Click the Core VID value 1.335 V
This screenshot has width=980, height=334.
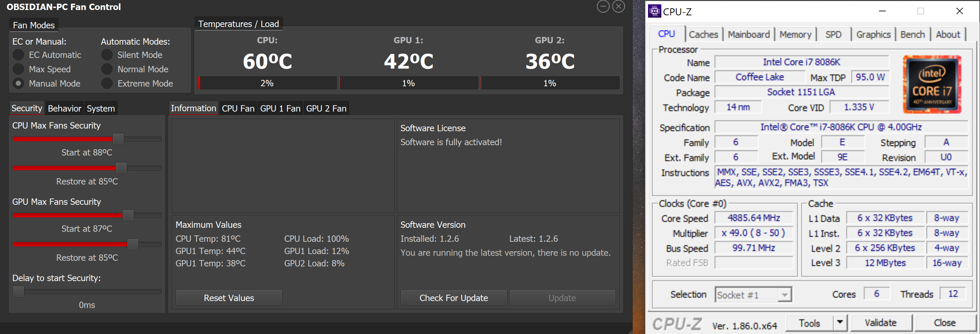tap(859, 107)
